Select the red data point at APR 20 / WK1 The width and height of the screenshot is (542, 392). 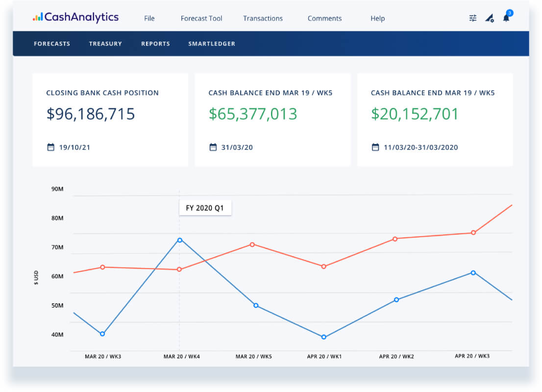(x=324, y=267)
